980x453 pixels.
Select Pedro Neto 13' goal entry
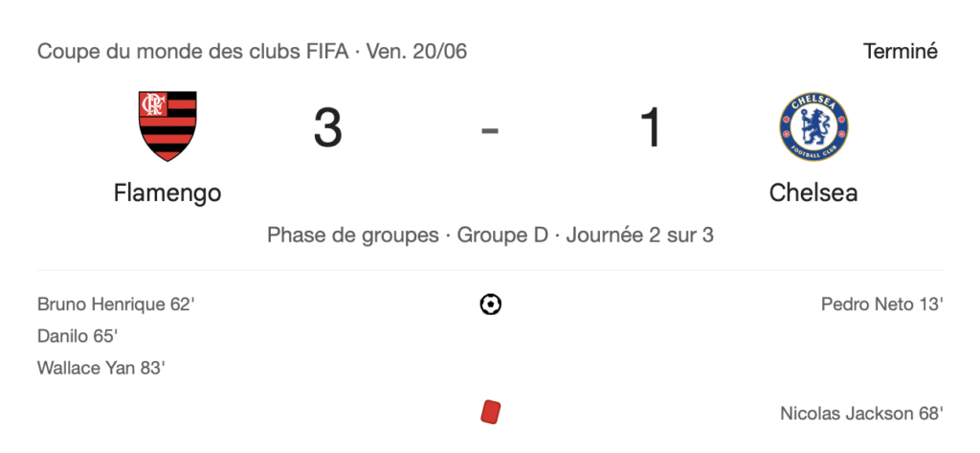click(881, 305)
